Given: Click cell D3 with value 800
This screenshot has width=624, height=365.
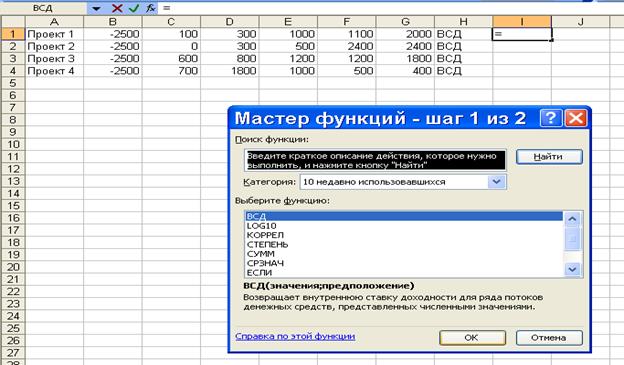Looking at the screenshot, I should 230,59.
